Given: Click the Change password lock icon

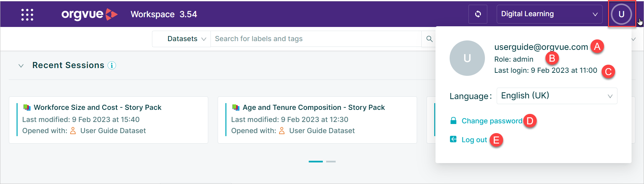Looking at the screenshot, I should click(453, 121).
